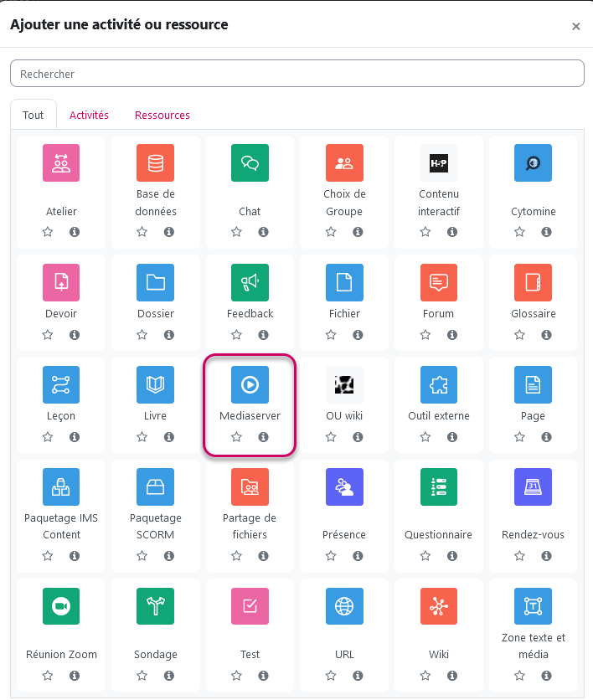Click the Contenu interactif H5P icon
The image size is (593, 700).
click(x=439, y=162)
